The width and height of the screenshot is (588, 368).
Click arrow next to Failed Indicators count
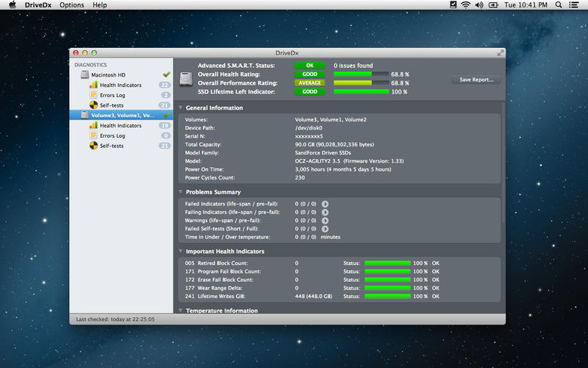[325, 204]
